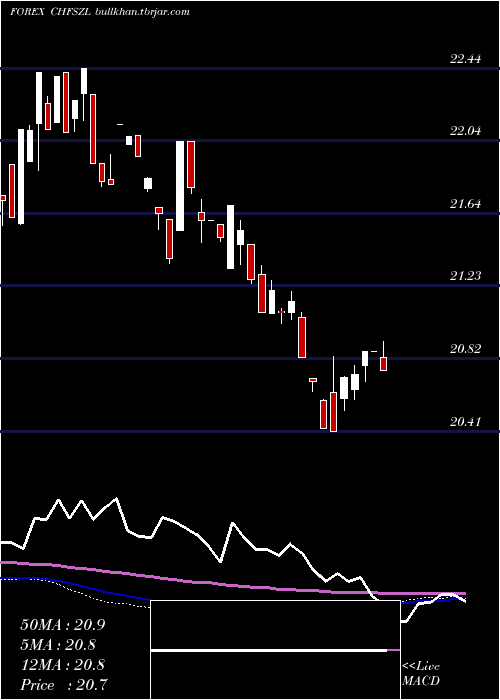Click the 20.82 price level label
Image resolution: width=500 pixels, height=700 pixels.
[x=465, y=349]
